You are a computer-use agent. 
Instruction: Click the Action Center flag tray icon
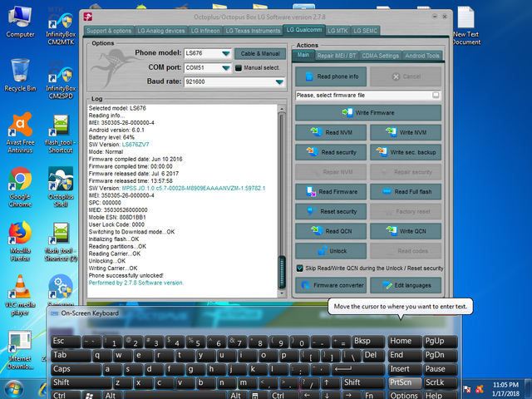pyautogui.click(x=467, y=389)
